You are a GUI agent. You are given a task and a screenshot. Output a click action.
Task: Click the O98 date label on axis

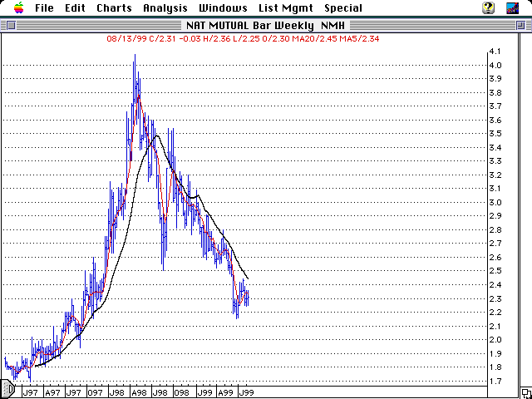[181, 392]
